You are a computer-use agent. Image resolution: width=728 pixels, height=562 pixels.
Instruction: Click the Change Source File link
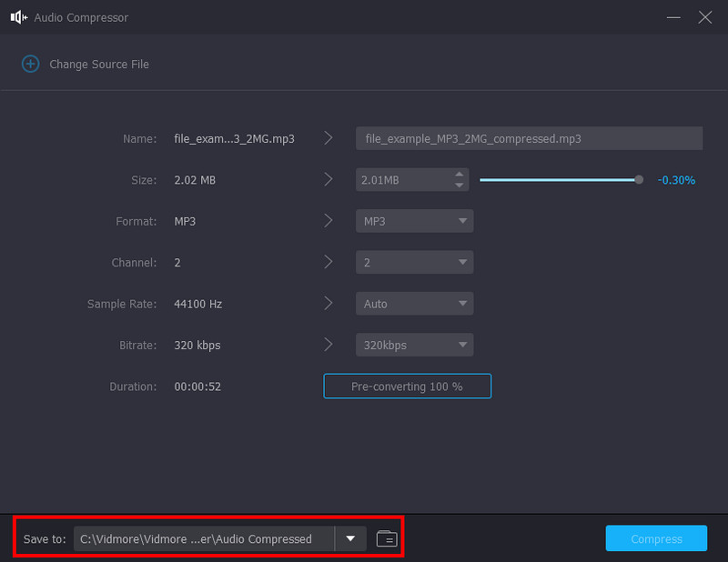(x=98, y=65)
